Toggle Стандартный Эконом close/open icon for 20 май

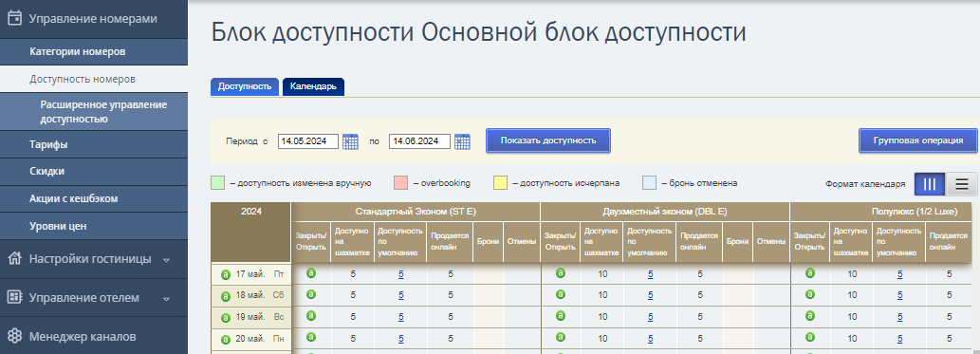(311, 337)
